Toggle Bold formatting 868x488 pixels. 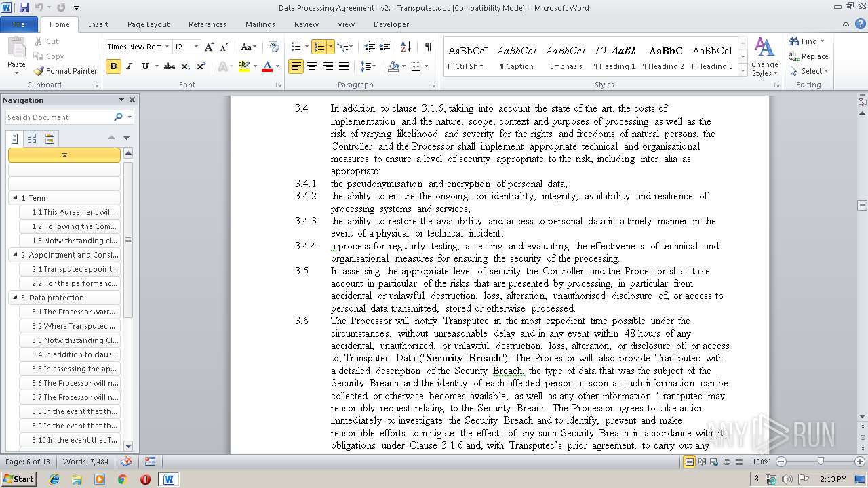(x=113, y=66)
